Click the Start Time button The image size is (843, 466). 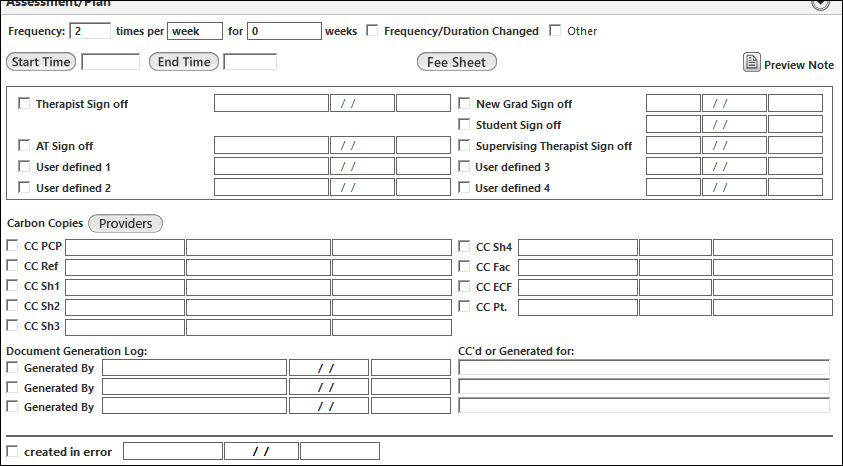point(41,62)
